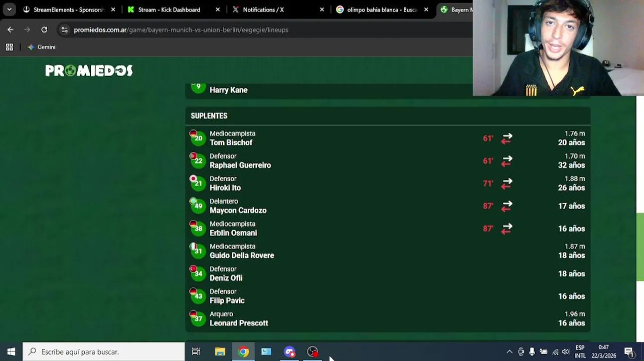This screenshot has height=361, width=644.
Task: Click number 31 badge of Guido Della Rovere
Action: pyautogui.click(x=198, y=251)
